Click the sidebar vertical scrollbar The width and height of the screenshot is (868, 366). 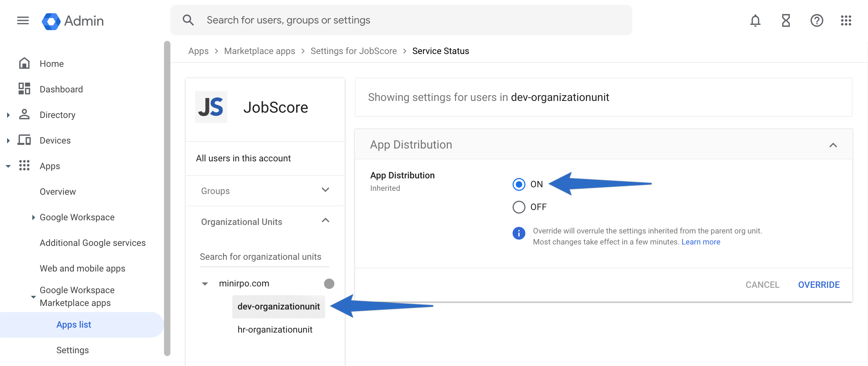(x=167, y=198)
